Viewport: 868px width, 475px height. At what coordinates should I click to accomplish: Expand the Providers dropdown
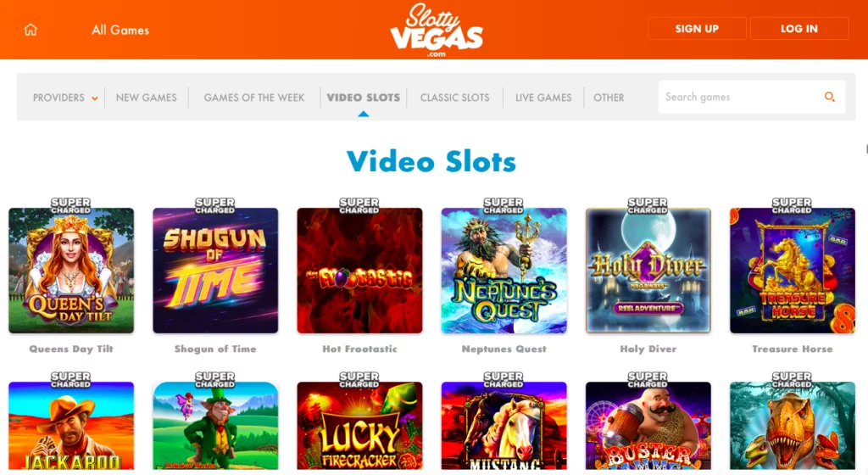click(65, 98)
